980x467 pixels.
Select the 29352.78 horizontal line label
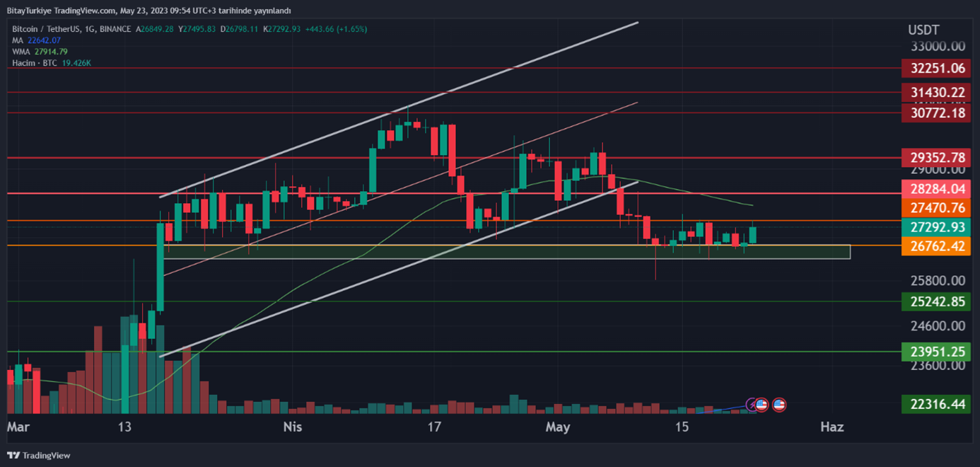point(935,158)
